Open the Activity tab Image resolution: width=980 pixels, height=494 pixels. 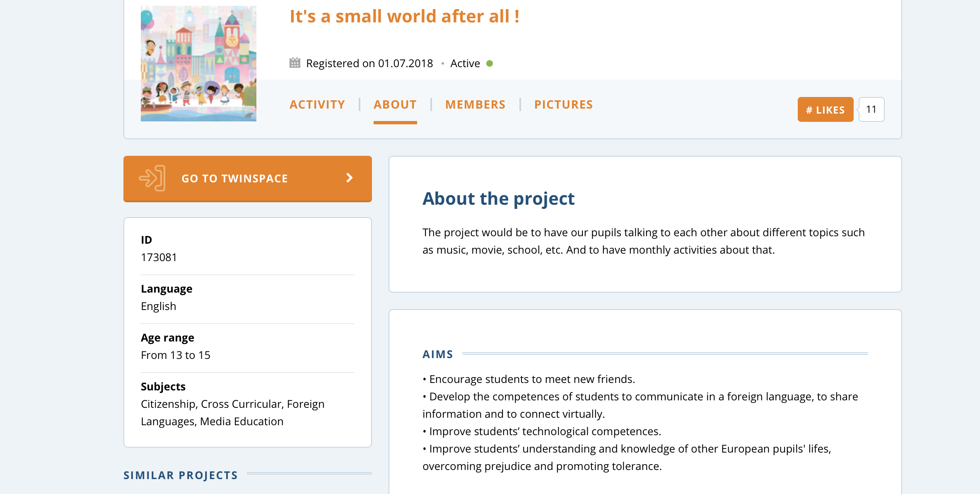click(317, 104)
